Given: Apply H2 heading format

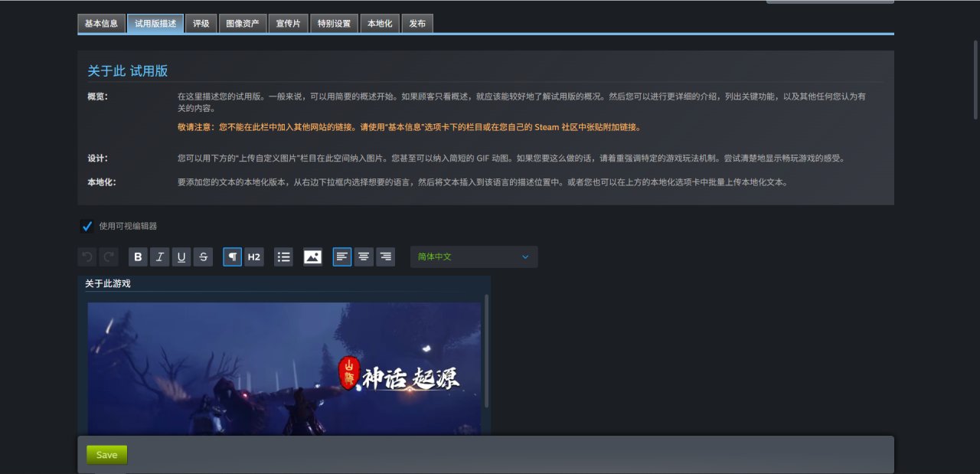Looking at the screenshot, I should pyautogui.click(x=253, y=257).
